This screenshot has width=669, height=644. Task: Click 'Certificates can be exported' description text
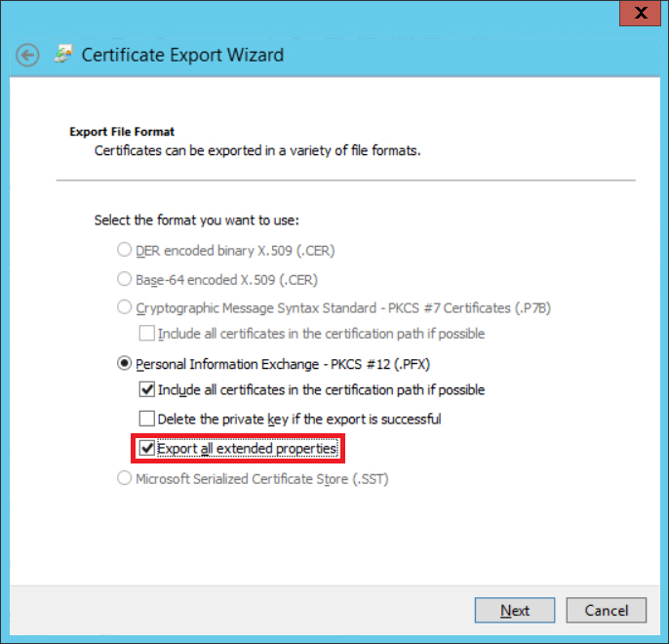tap(257, 150)
